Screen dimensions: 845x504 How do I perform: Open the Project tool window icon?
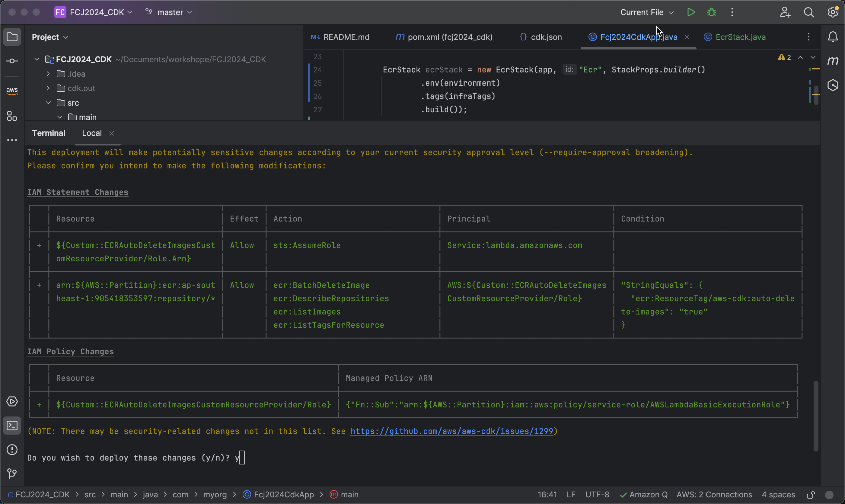coord(12,37)
